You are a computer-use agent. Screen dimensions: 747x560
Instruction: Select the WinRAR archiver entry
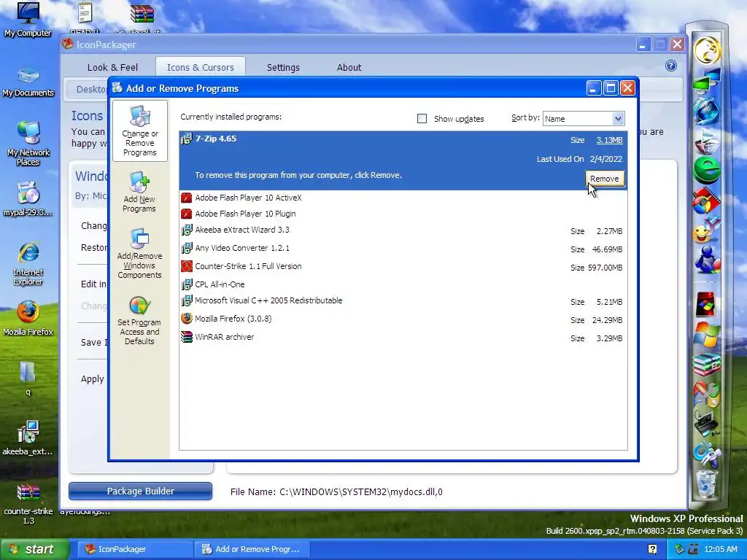[403, 337]
